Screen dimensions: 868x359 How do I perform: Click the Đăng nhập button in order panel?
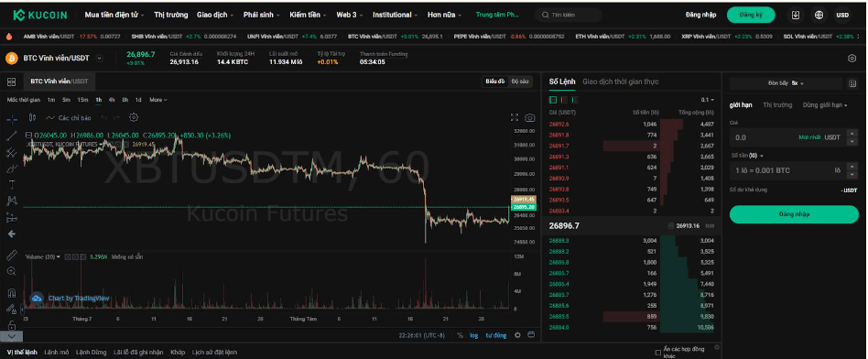point(794,214)
